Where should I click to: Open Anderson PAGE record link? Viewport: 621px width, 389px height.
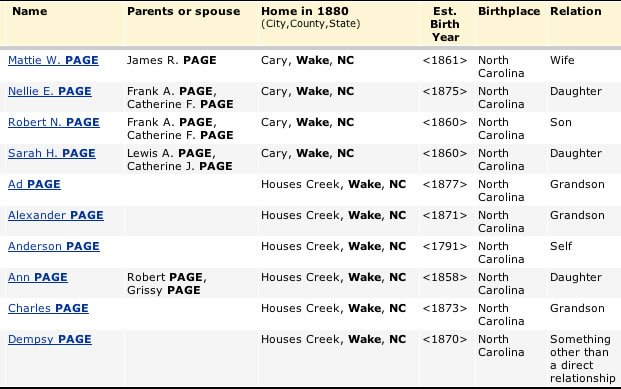coord(53,246)
